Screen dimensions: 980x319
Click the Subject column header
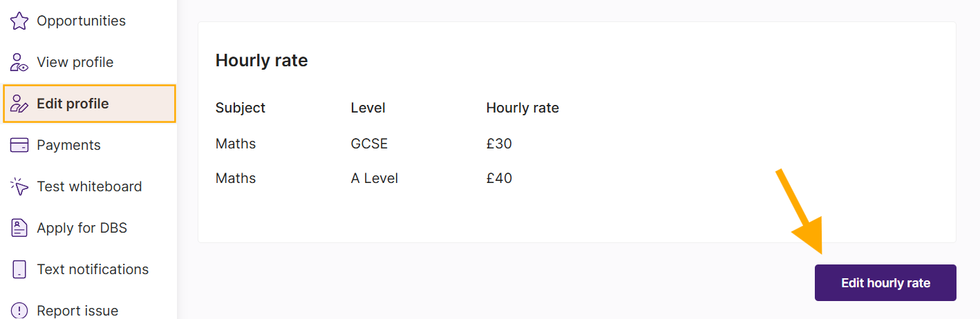(x=241, y=108)
